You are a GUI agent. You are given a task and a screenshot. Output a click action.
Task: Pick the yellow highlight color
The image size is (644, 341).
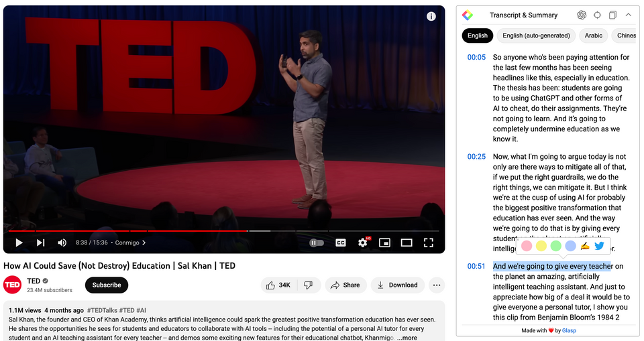(x=541, y=246)
